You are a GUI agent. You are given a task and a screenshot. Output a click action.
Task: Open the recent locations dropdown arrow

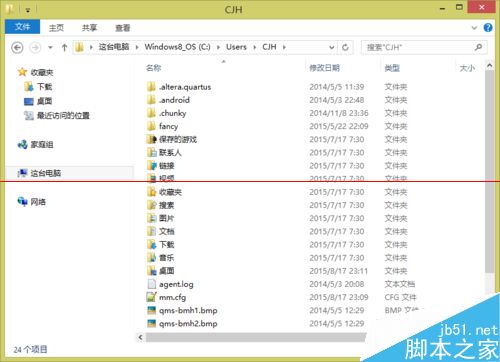click(50, 48)
